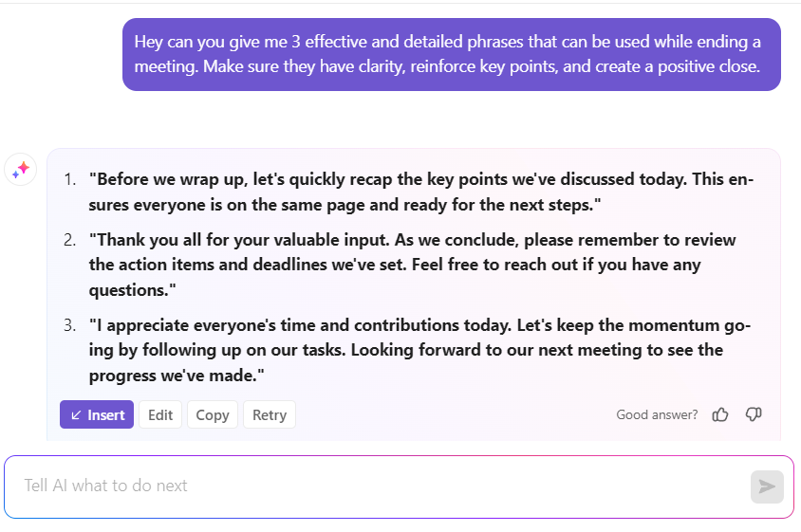Retry generating the AI answer

pos(270,415)
